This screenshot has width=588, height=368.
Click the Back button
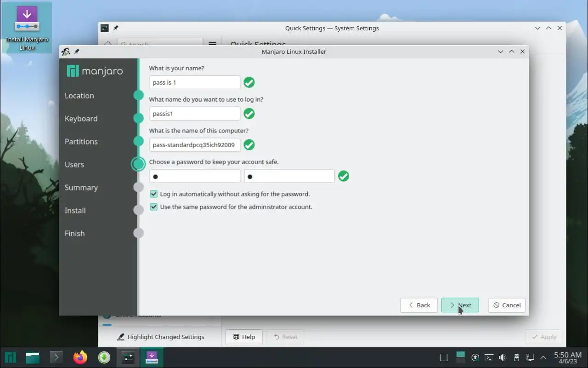point(418,305)
